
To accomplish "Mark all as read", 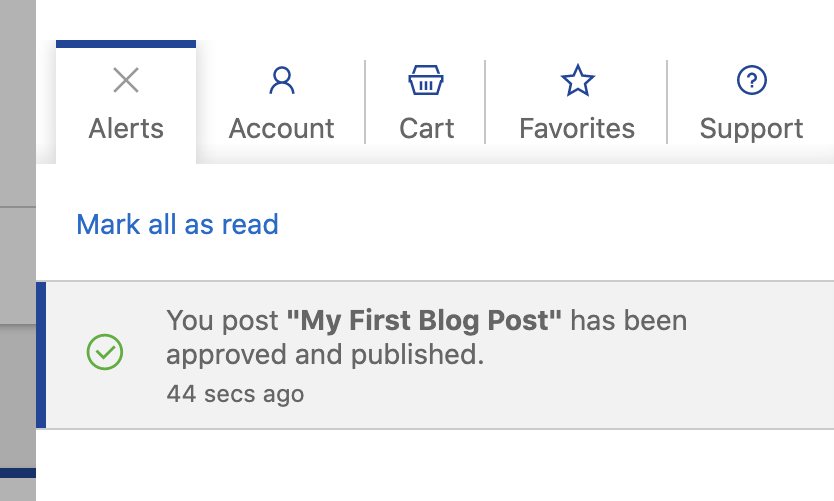I will pos(178,224).
